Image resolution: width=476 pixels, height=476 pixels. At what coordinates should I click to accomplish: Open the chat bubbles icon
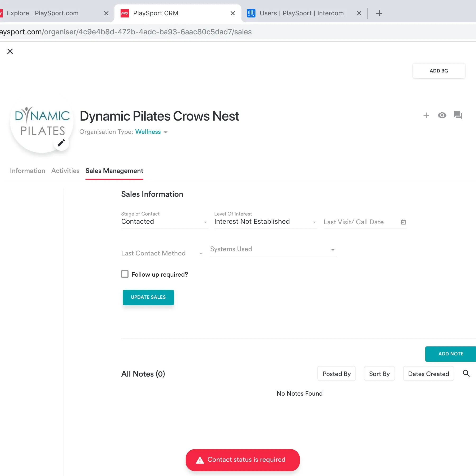point(458,115)
